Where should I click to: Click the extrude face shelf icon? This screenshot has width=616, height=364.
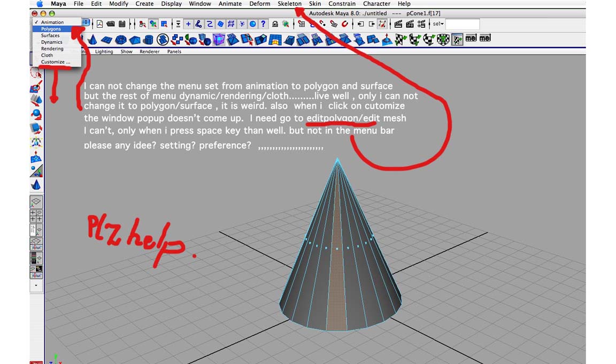[261, 39]
